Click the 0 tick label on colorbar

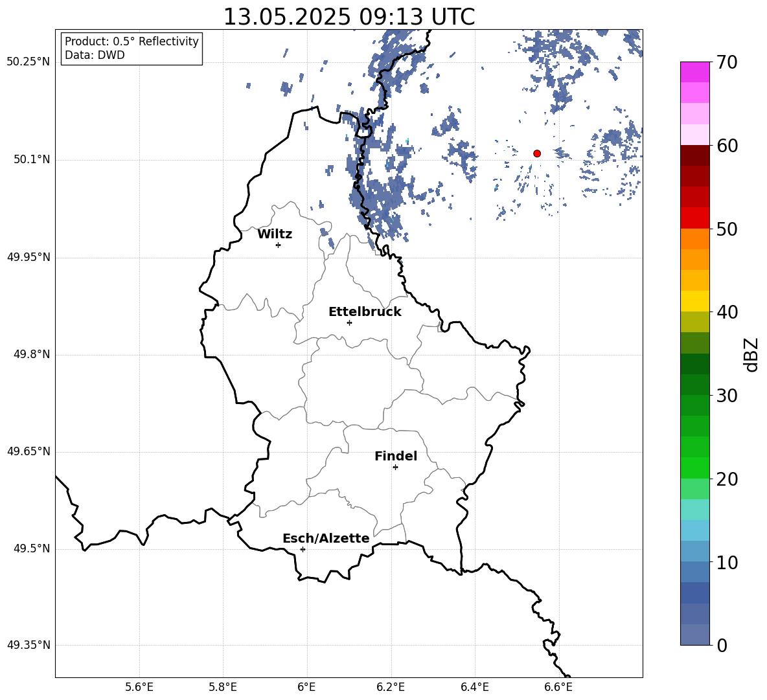tap(722, 646)
